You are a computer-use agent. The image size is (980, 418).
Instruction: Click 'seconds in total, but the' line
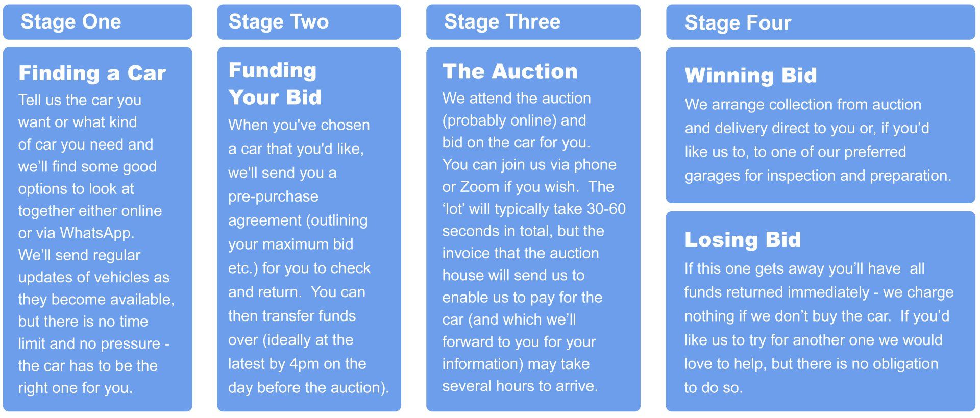[x=523, y=231]
